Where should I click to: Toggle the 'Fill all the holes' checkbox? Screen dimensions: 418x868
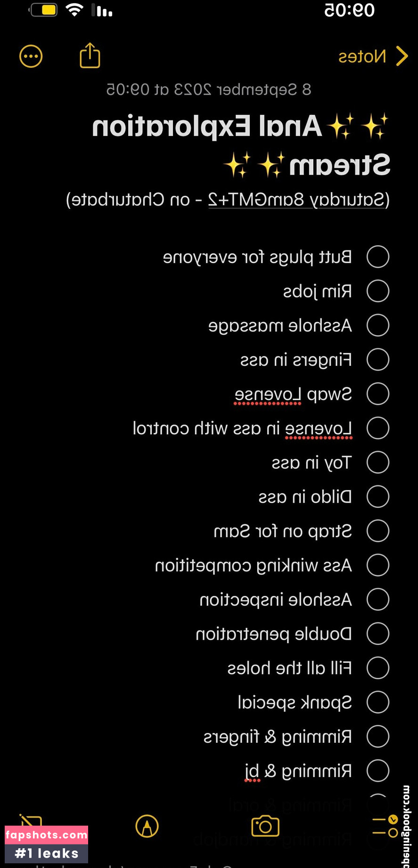(x=378, y=668)
